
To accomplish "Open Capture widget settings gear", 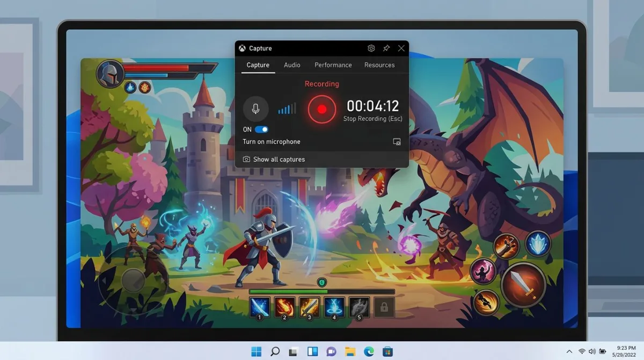I will 371,48.
